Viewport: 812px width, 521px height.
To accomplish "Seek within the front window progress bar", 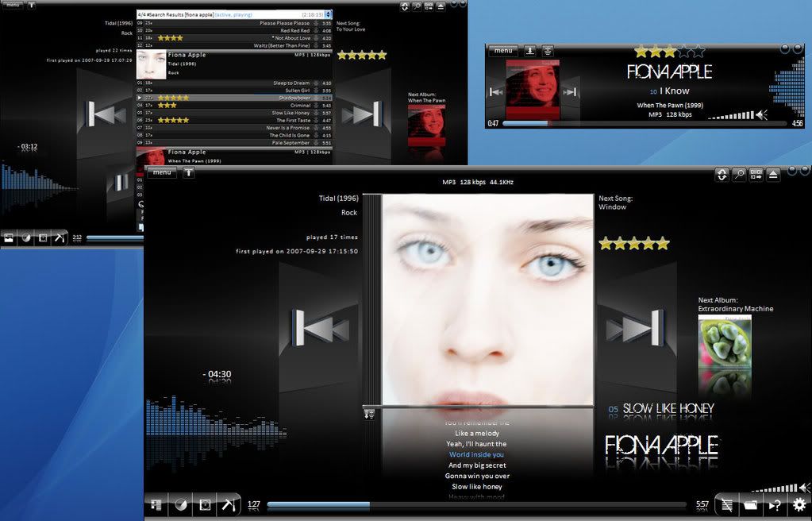I will [476, 504].
